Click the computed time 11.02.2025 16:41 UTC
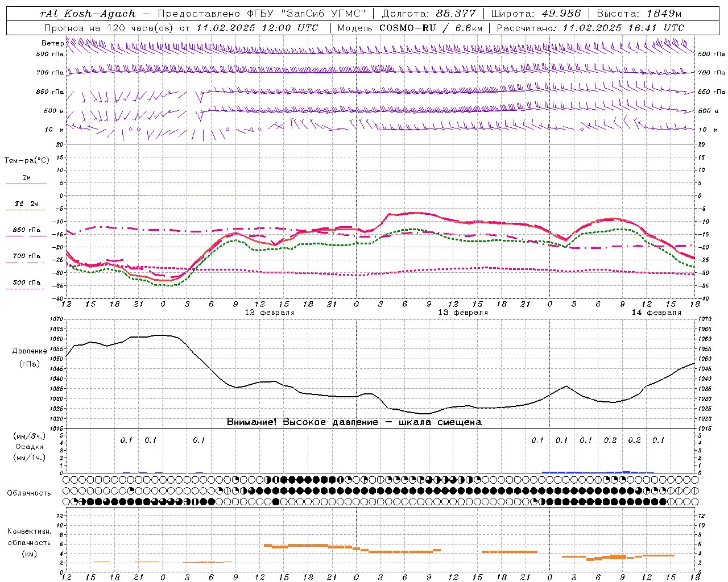This screenshot has height=582, width=728. point(623,28)
